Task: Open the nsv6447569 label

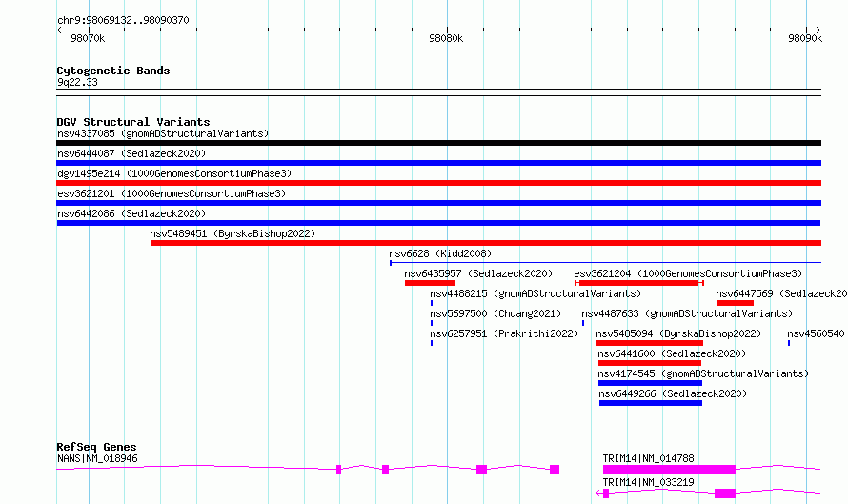Action: (x=781, y=293)
